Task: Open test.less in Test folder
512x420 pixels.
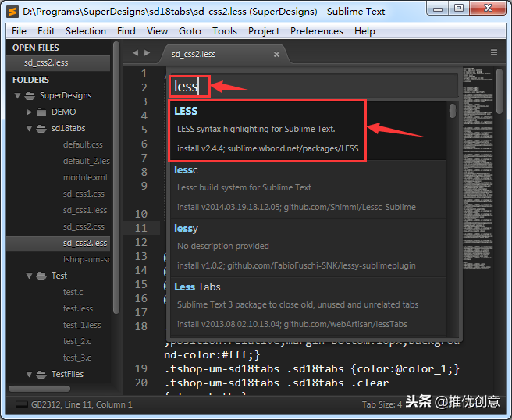Action: [78, 308]
